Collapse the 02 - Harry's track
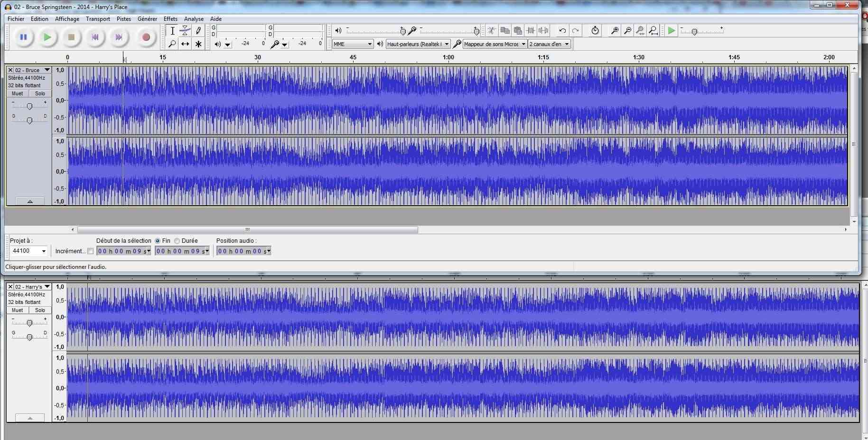This screenshot has width=868, height=440. 30,418
